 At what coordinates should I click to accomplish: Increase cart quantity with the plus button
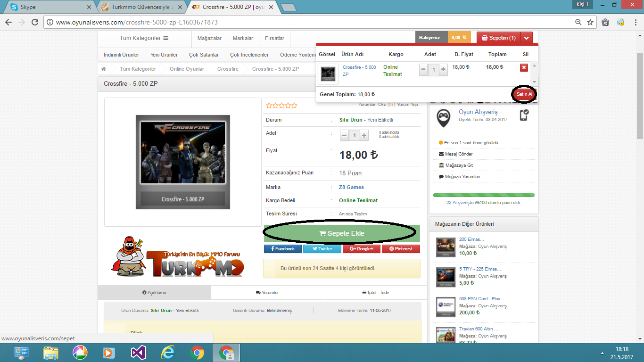[443, 70]
